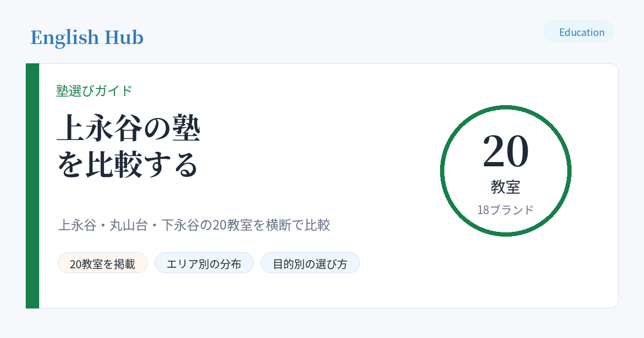Image resolution: width=644 pixels, height=338 pixels.
Task: Select the 20教室を掲載 tag
Action: click(103, 263)
